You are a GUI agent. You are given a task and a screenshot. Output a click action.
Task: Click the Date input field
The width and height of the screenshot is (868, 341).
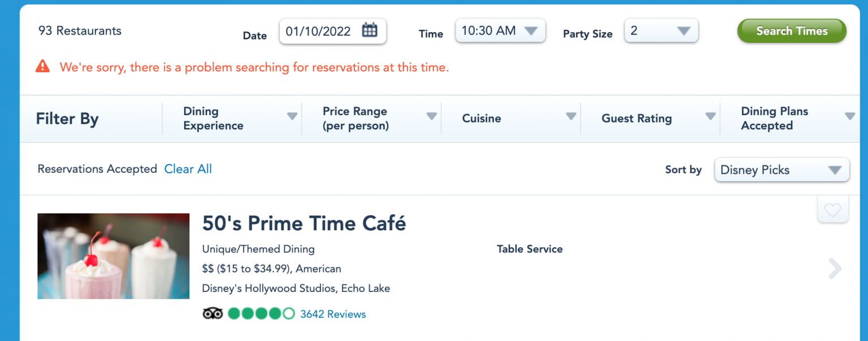pos(319,31)
